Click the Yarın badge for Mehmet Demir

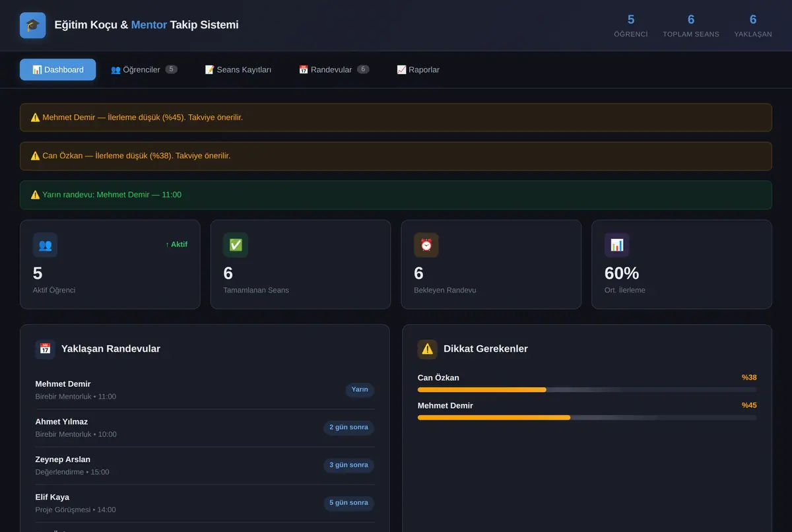[360, 390]
